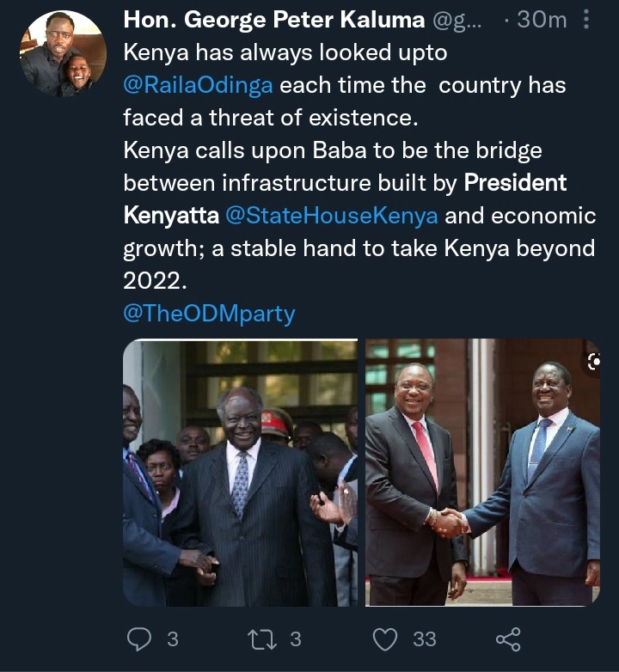Click the truncated @g... username handle

457,20
